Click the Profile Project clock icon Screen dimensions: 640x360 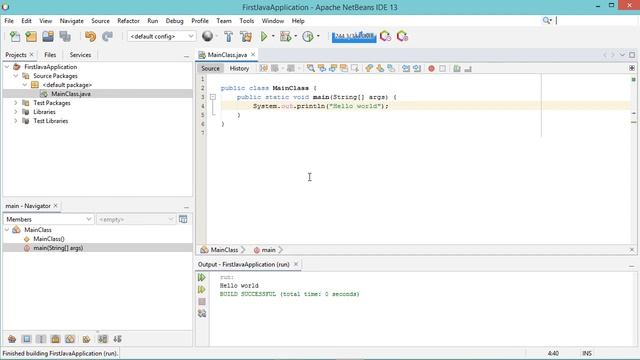point(308,36)
